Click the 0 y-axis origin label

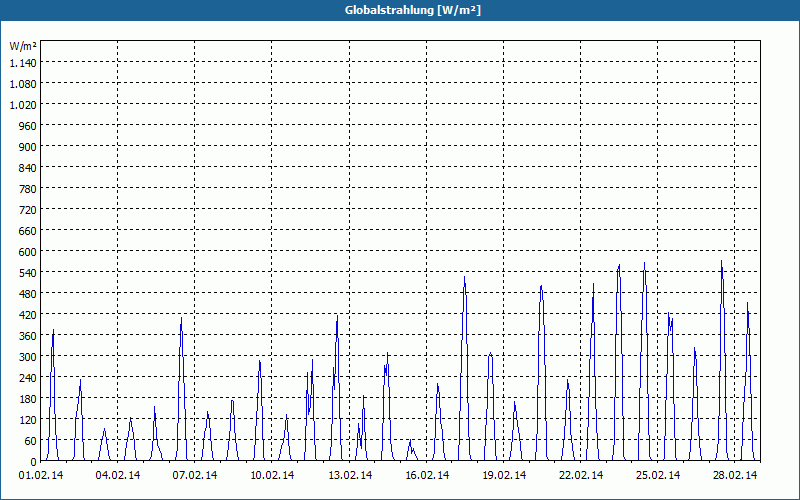pyautogui.click(x=34, y=462)
